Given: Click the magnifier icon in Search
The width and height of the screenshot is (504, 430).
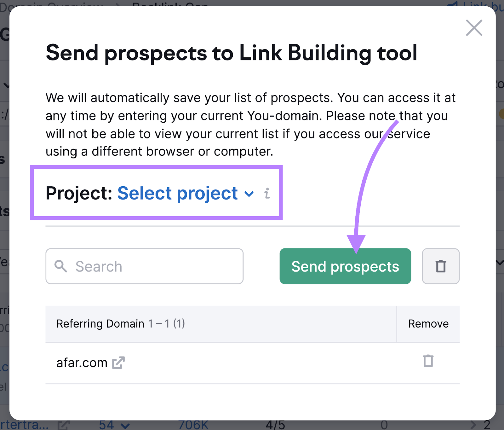Looking at the screenshot, I should click(61, 266).
